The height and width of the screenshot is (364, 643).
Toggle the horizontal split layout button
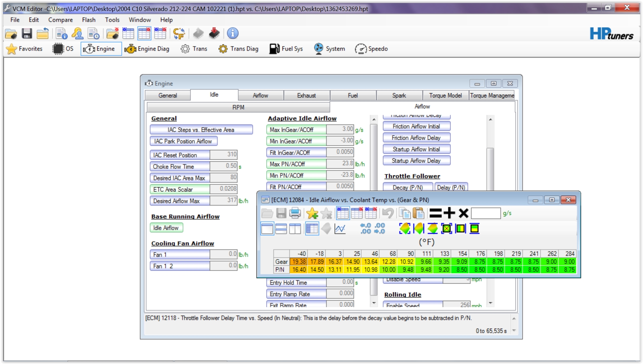coord(281,229)
